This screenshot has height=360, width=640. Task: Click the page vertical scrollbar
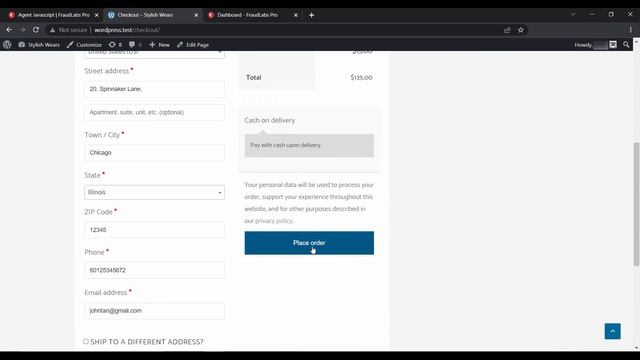click(x=636, y=204)
